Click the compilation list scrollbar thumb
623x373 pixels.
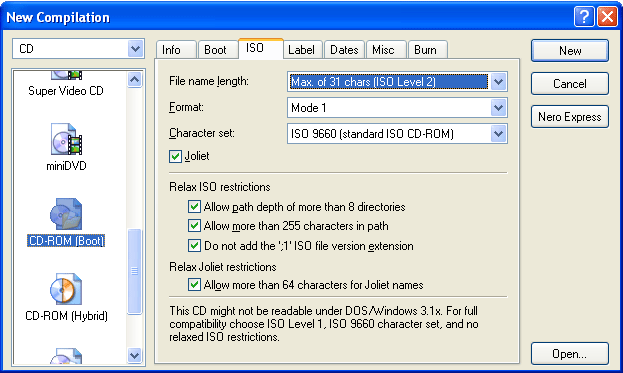click(x=135, y=272)
